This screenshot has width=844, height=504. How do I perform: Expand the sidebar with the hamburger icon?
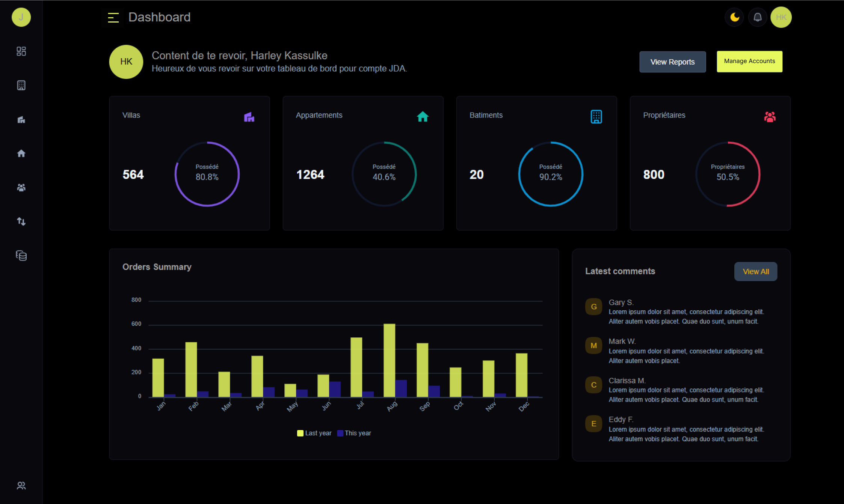(x=113, y=17)
